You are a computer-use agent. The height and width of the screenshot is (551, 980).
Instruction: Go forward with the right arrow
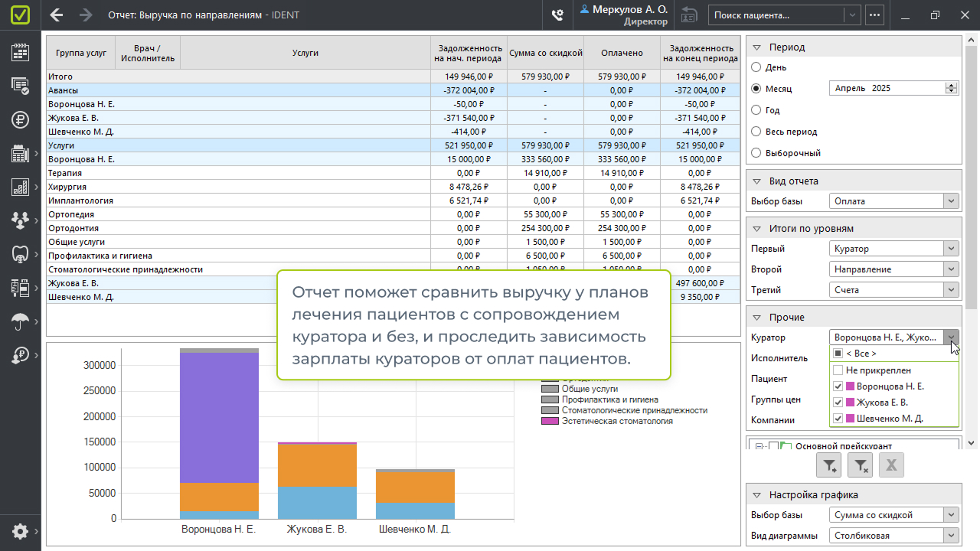(86, 15)
